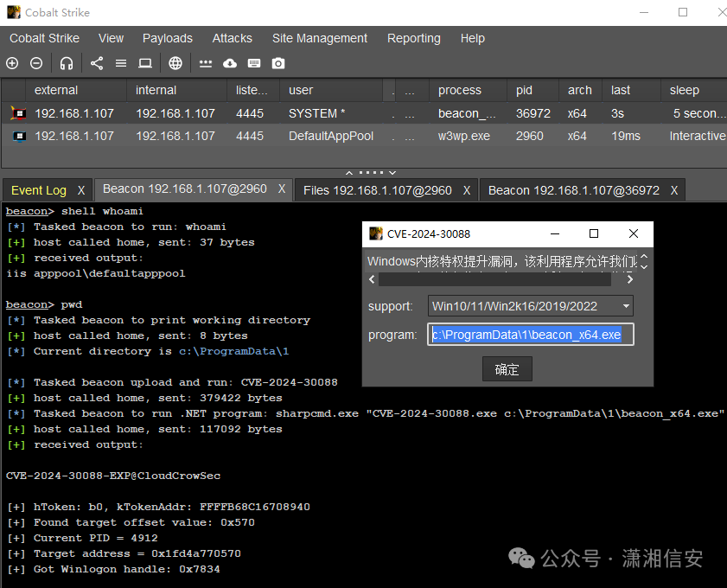Close the CVE-2024-30088 dialog
Screen dimensions: 727x588
(634, 233)
